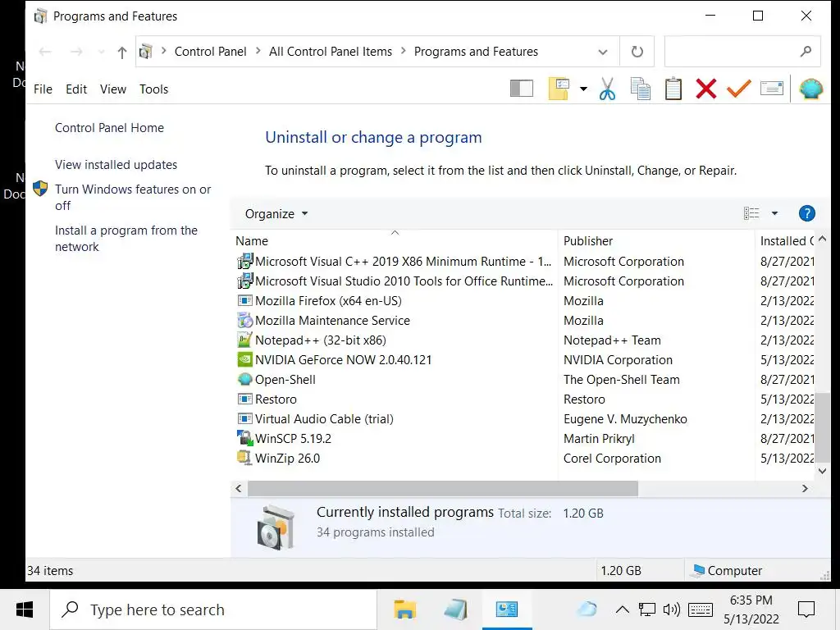The height and width of the screenshot is (630, 840).
Task: Click horizontal scrollbar left arrow
Action: [239, 489]
